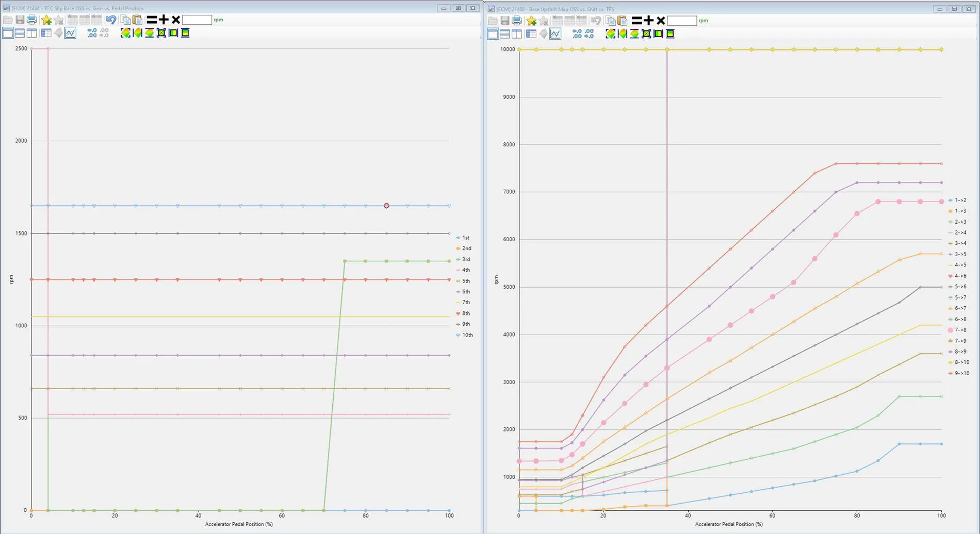Paste into TCC Slip window
980x534 pixels.
coord(137,20)
